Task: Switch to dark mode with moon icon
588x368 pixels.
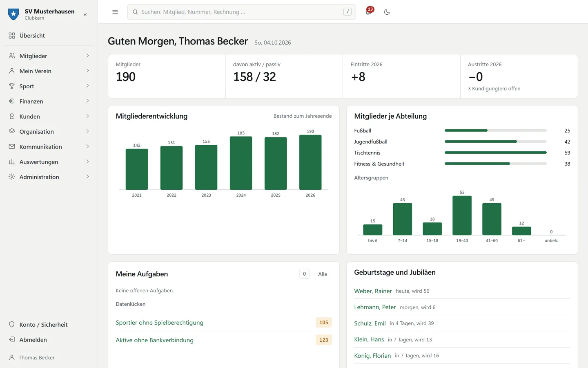Action: tap(387, 12)
